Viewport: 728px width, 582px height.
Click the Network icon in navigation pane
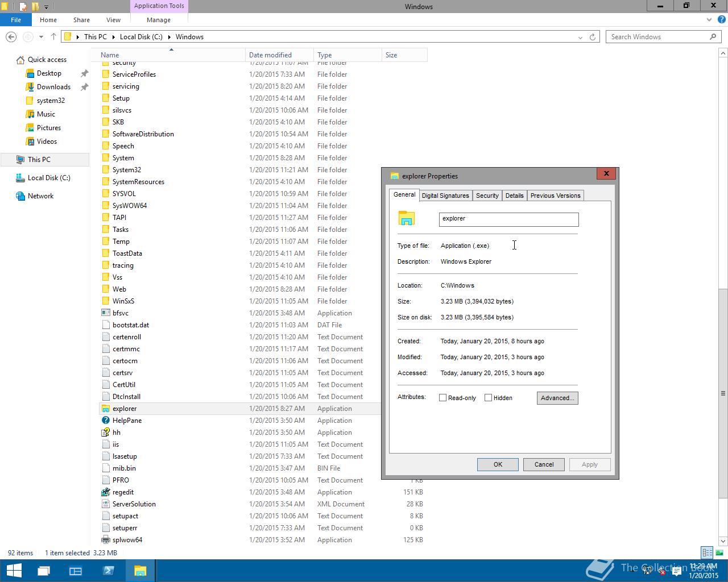[20, 196]
